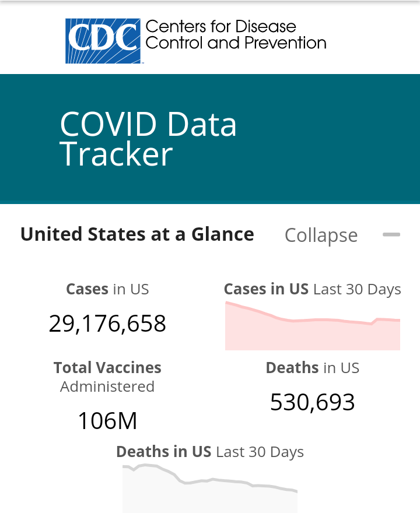
Task: Click the Cases in US label above the total count
Action: point(107,289)
